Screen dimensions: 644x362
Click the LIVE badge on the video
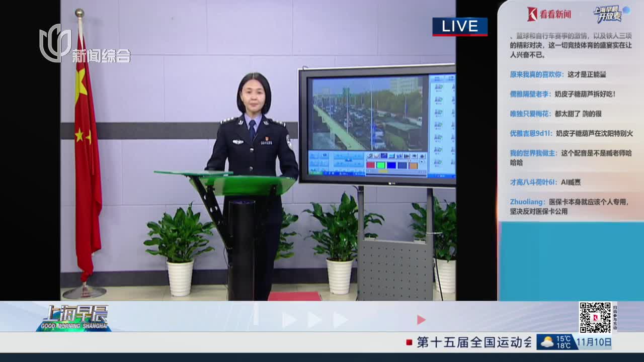click(459, 27)
